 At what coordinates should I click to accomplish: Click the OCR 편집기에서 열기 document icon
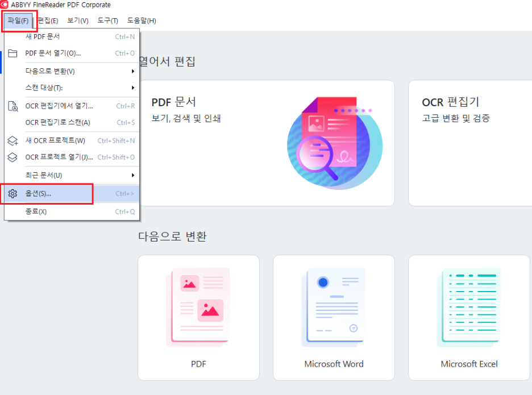tap(13, 106)
